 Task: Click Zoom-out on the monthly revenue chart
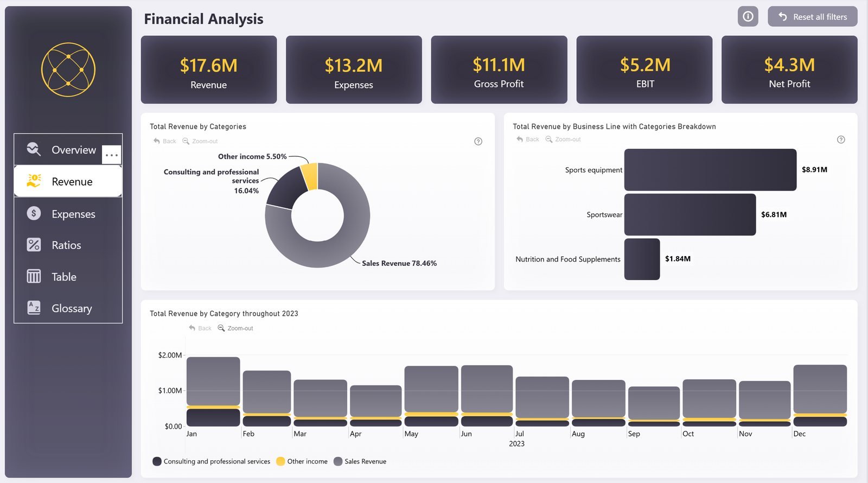(x=235, y=328)
